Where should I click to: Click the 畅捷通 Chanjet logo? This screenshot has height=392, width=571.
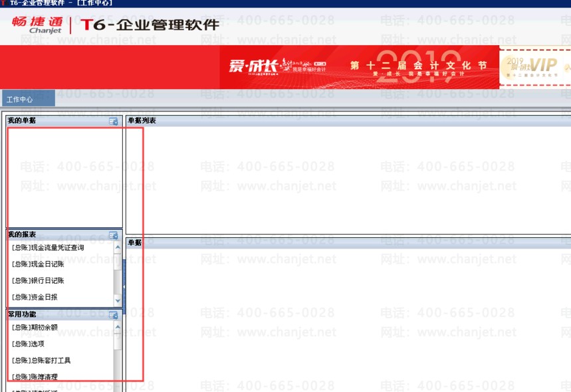point(37,25)
